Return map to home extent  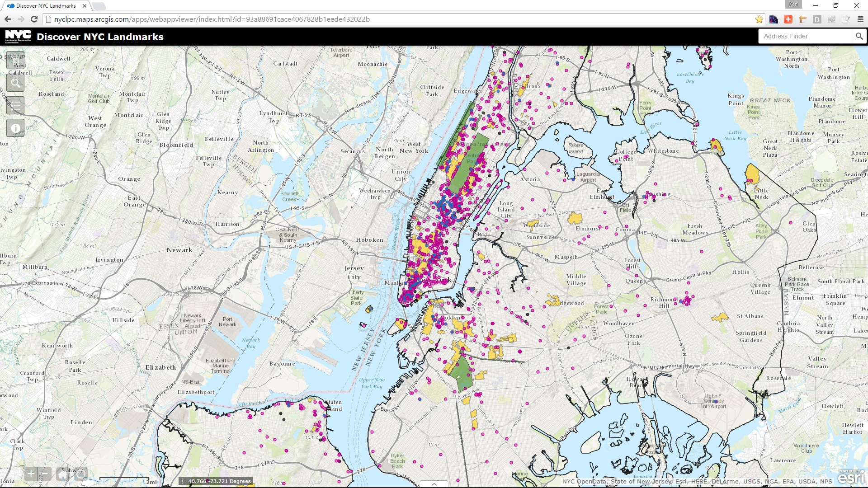pos(63,474)
